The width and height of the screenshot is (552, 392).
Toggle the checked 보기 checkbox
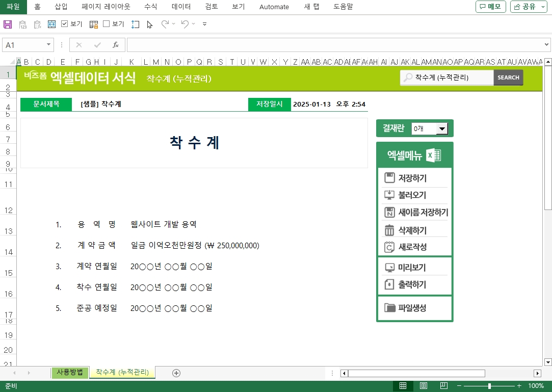pyautogui.click(x=64, y=24)
